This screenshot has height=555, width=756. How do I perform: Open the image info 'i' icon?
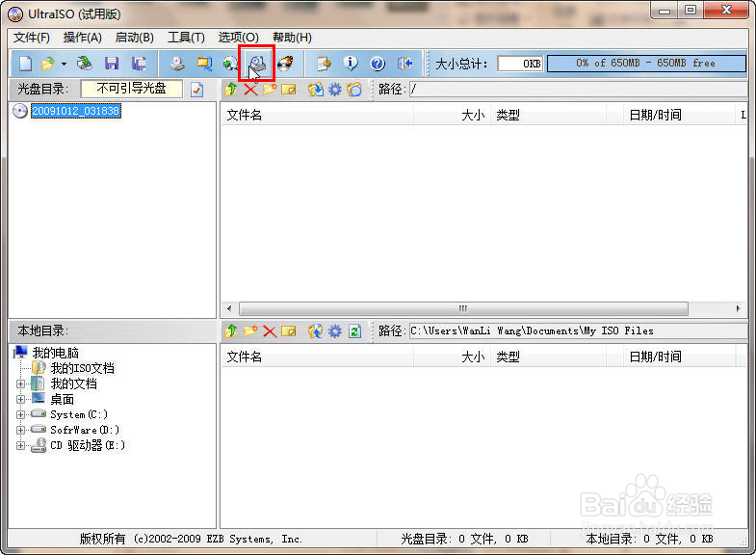tap(351, 64)
